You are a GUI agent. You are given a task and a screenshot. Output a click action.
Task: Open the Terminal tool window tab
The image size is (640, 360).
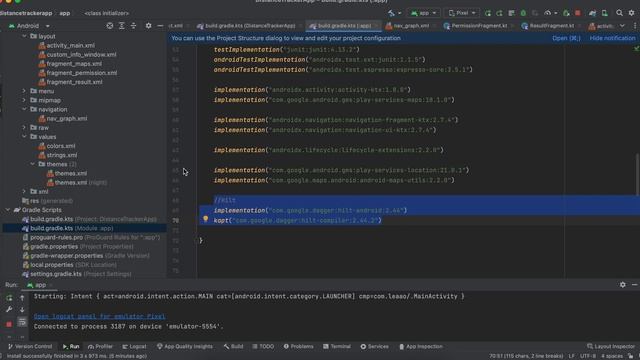pos(337,347)
